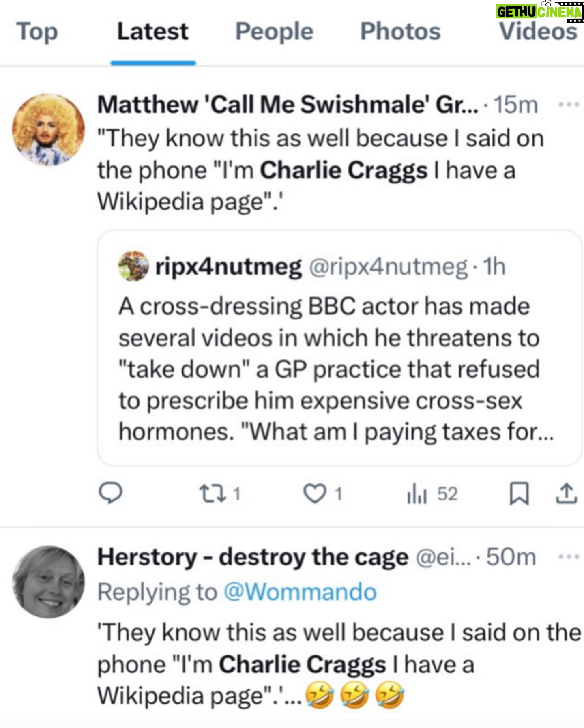Open Matthew's blonde wig profile picture

(48, 130)
